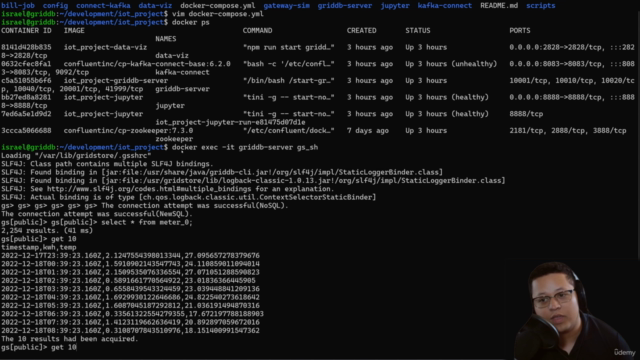Click the 'bill-job' directory name
This screenshot has height=360, width=640.
pos(18,6)
